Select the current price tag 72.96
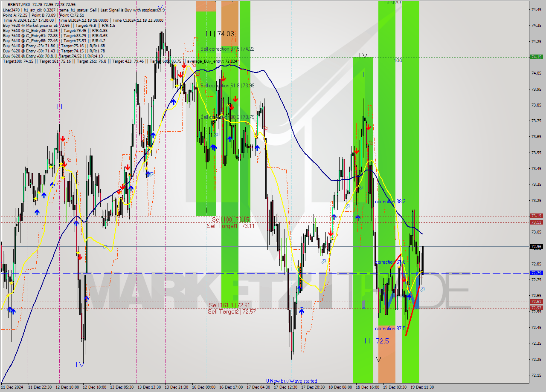The width and height of the screenshot is (546, 392). [x=536, y=246]
